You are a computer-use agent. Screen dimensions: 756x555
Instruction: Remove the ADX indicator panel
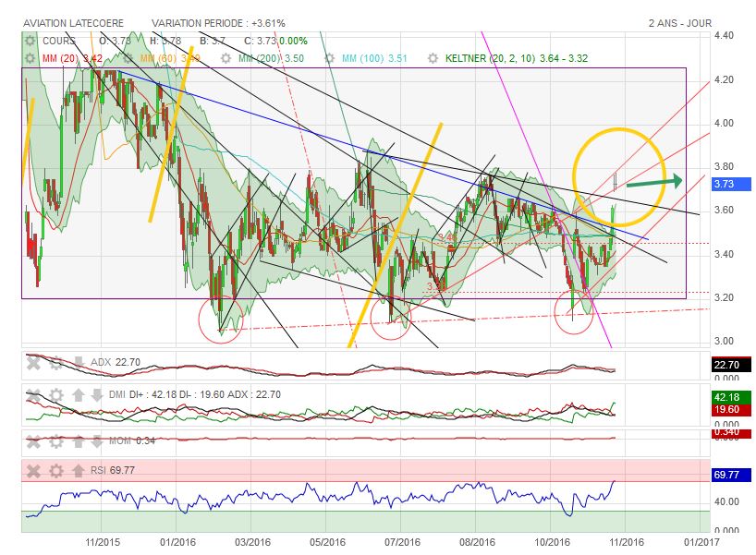(x=33, y=362)
